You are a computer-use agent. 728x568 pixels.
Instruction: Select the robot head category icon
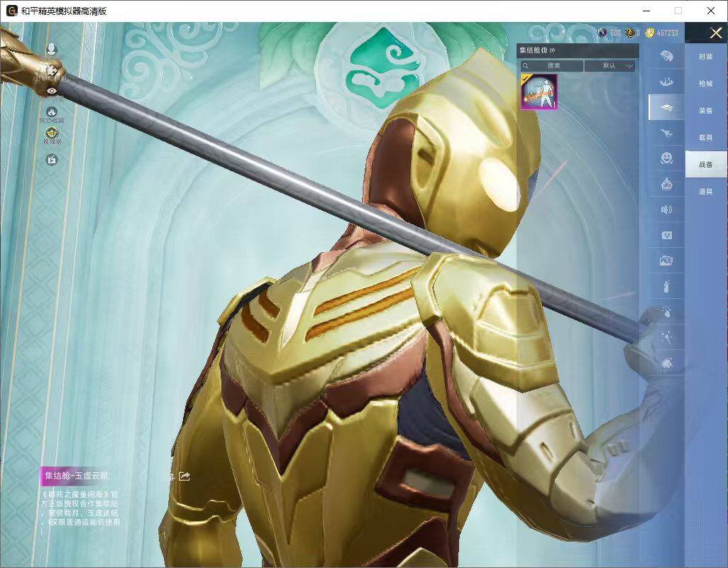(x=666, y=185)
